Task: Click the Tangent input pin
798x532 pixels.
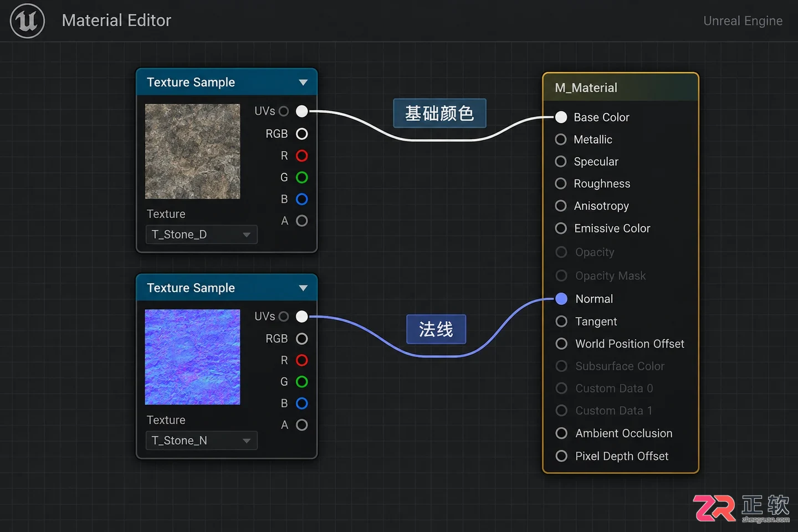Action: [x=561, y=321]
